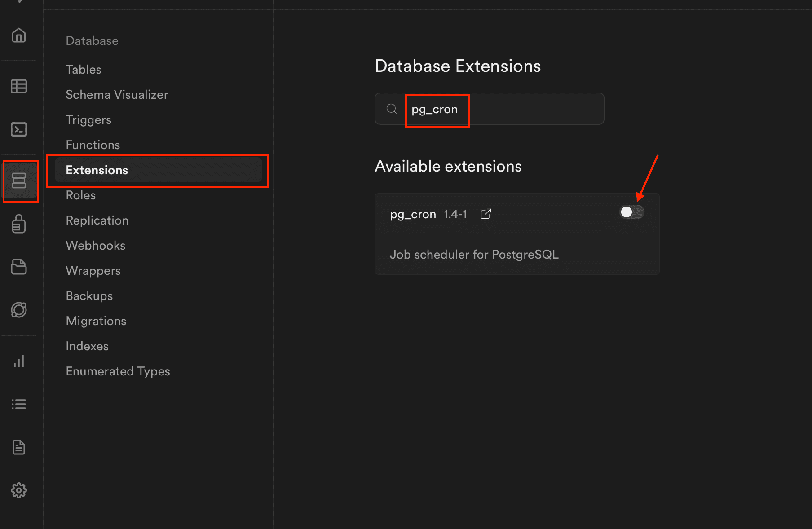Viewport: 812px width, 529px height.
Task: Open the Realtime circular icon
Action: click(19, 310)
